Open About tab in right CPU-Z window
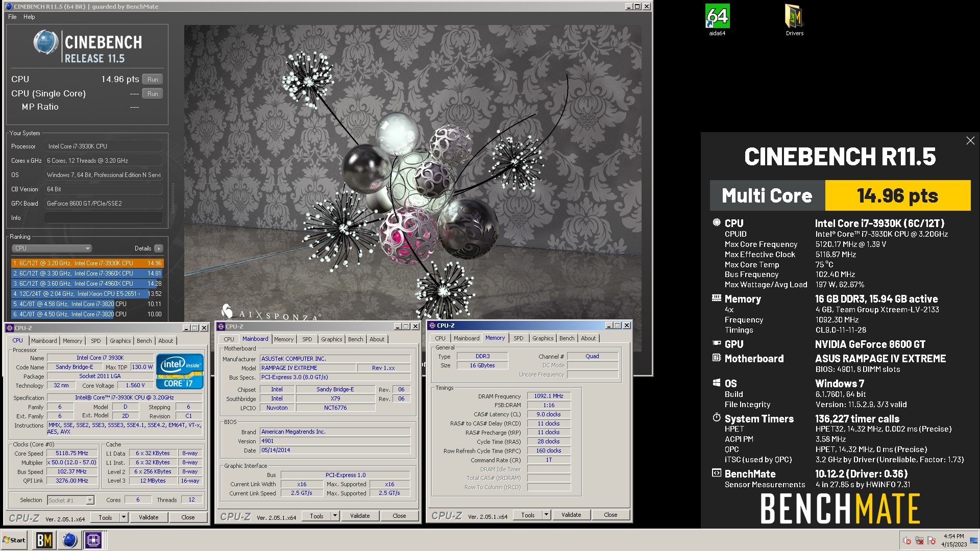The image size is (980, 551). pos(589,338)
